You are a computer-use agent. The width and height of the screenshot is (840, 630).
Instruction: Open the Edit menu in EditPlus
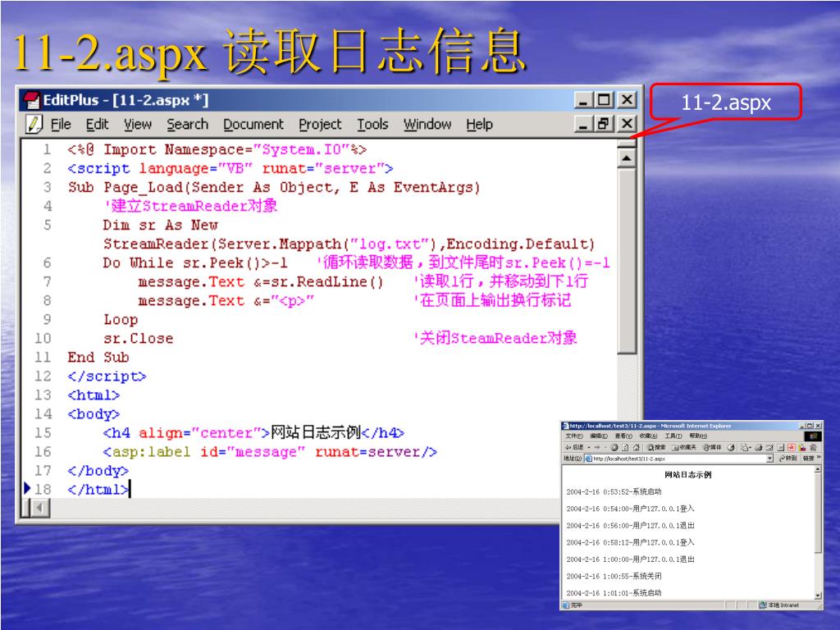click(x=97, y=125)
